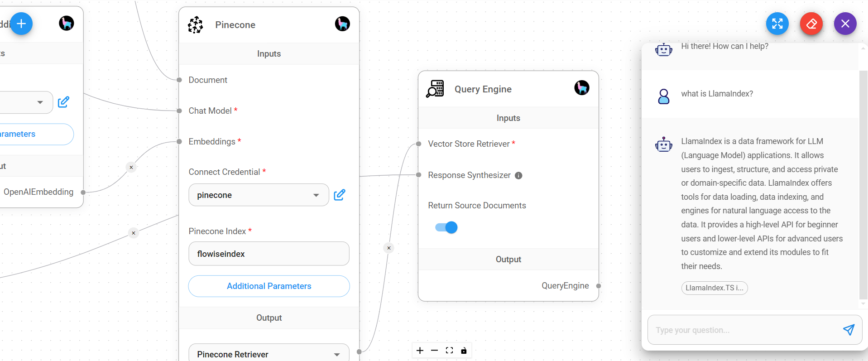The image size is (868, 361).
Task: Open Additional Parameters for the Pinecone node
Action: click(x=269, y=286)
